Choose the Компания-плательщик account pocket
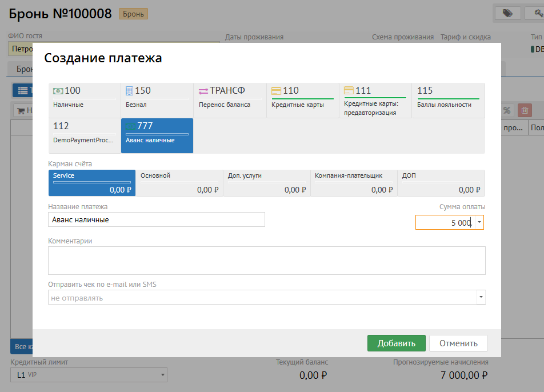 coord(353,183)
